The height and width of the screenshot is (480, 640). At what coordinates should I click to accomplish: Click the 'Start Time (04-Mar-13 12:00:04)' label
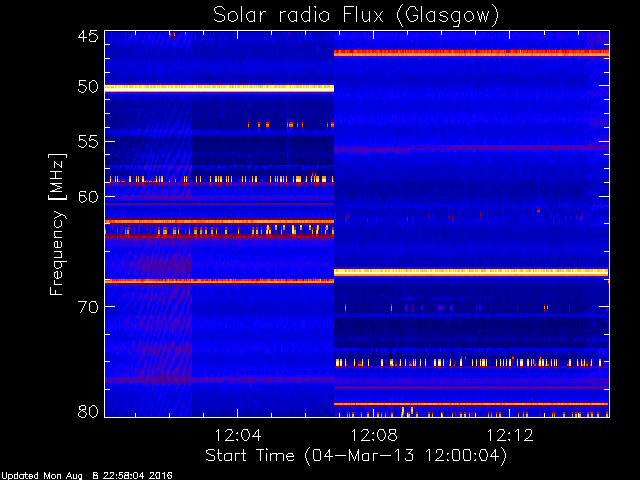[356, 456]
